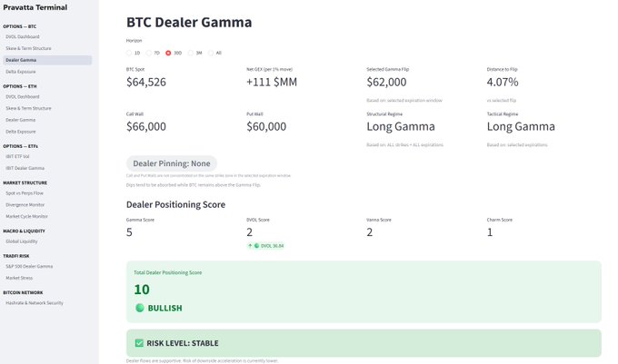Click the Total Dealer Positioning Score value 10
Image resolution: width=618 pixels, height=364 pixels.
[142, 290]
